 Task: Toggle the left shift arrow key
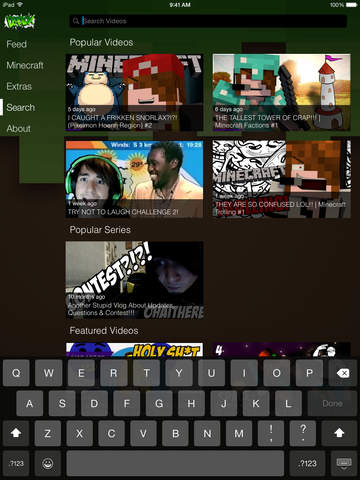(x=16, y=433)
